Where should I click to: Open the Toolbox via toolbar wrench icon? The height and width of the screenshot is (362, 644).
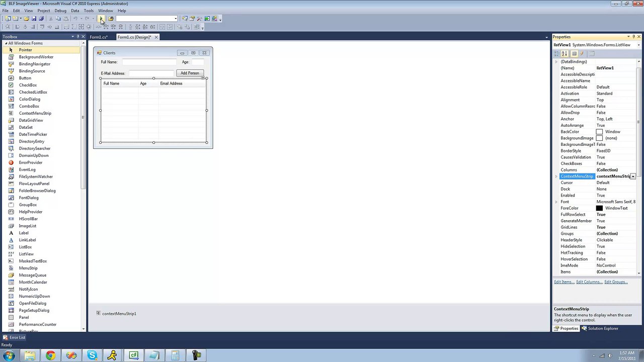click(199, 19)
